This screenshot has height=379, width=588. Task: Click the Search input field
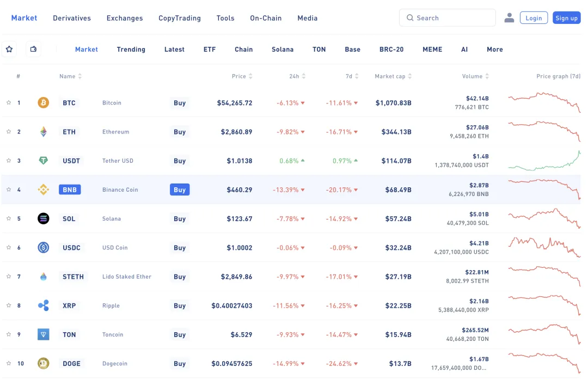point(448,17)
